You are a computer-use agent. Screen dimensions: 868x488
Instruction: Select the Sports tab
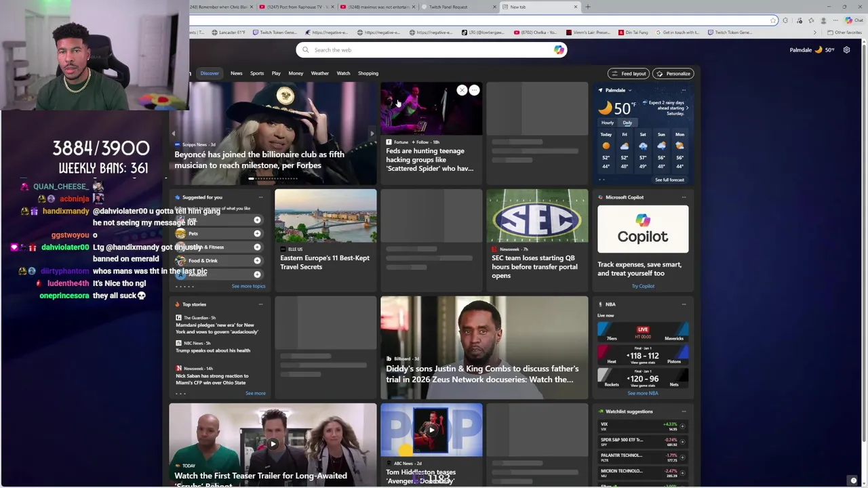pos(257,73)
